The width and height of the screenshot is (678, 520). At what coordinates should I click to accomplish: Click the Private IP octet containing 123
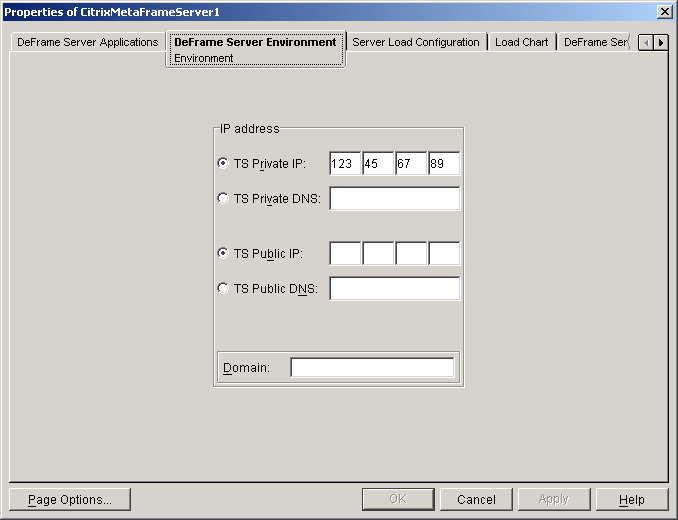click(x=345, y=163)
